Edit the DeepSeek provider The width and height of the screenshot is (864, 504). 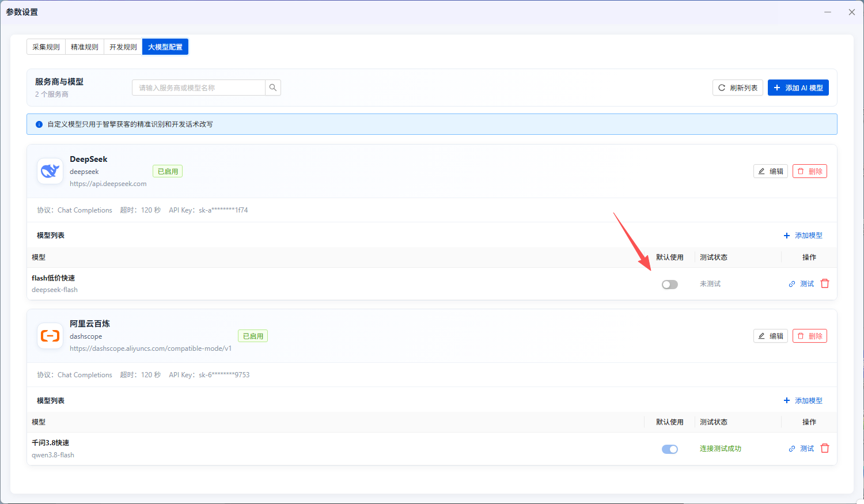(771, 171)
